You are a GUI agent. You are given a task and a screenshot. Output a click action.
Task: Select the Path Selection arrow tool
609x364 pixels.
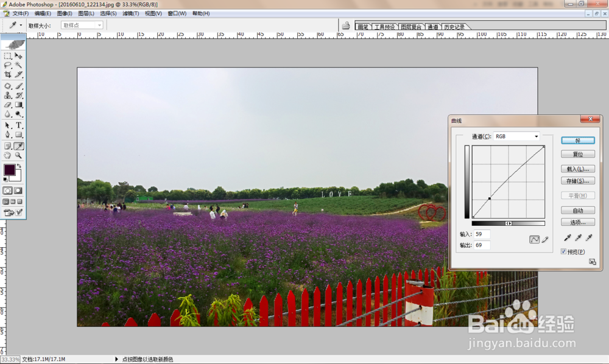[8, 125]
